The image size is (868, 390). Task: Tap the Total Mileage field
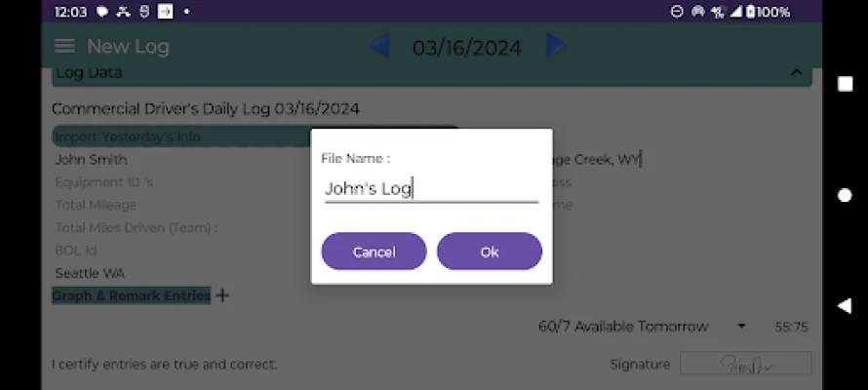pos(96,205)
